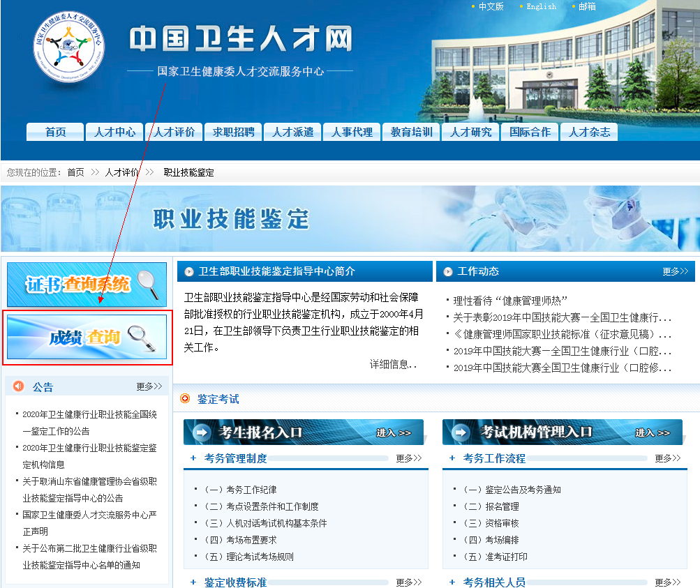Click the orange icon beside 鉴定考试
This screenshot has width=700, height=588.
coord(186,400)
